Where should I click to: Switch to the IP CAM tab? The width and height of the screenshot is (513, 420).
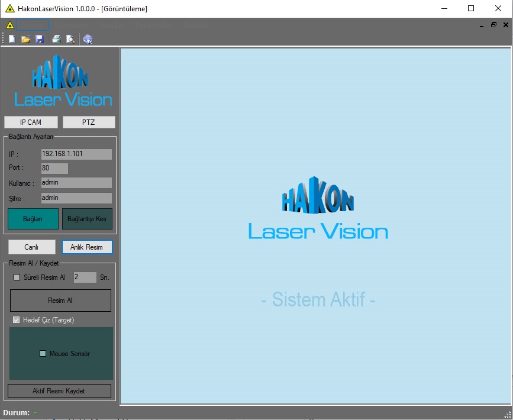(31, 122)
